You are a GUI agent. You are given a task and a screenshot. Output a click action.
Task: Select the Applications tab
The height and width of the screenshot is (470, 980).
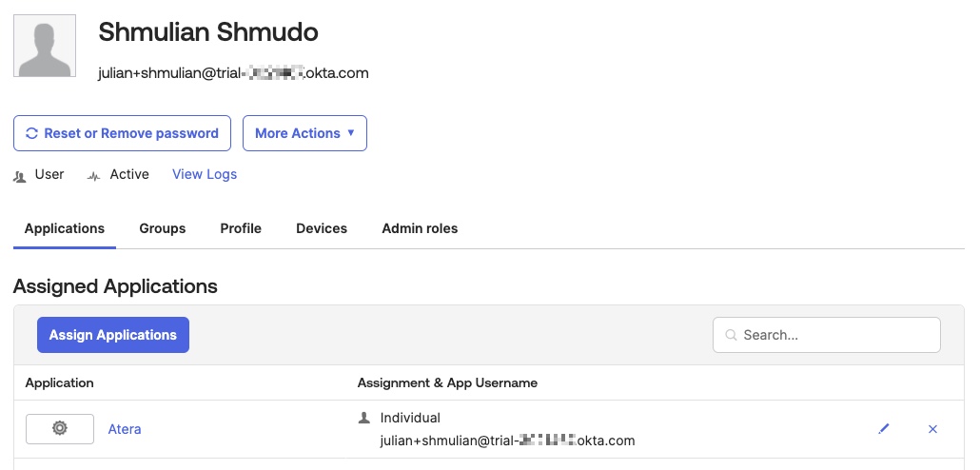[x=65, y=228]
